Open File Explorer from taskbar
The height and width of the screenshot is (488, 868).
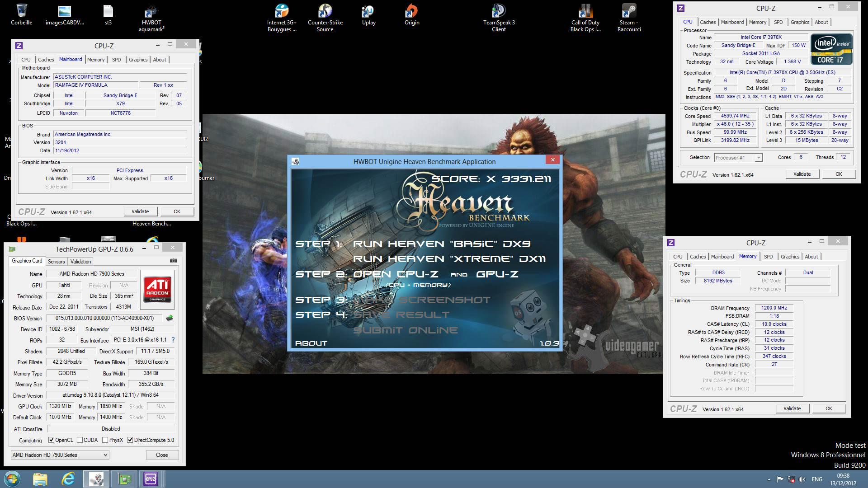click(x=40, y=479)
